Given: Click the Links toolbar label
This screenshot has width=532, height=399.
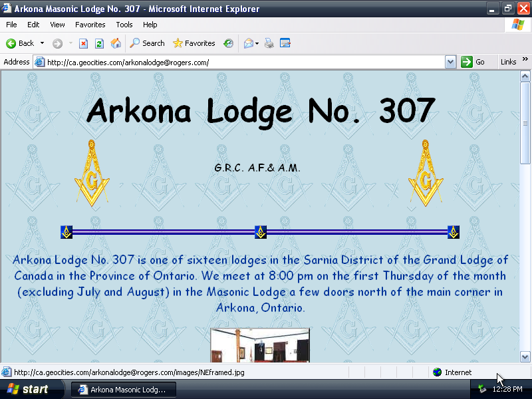Looking at the screenshot, I should [x=508, y=62].
